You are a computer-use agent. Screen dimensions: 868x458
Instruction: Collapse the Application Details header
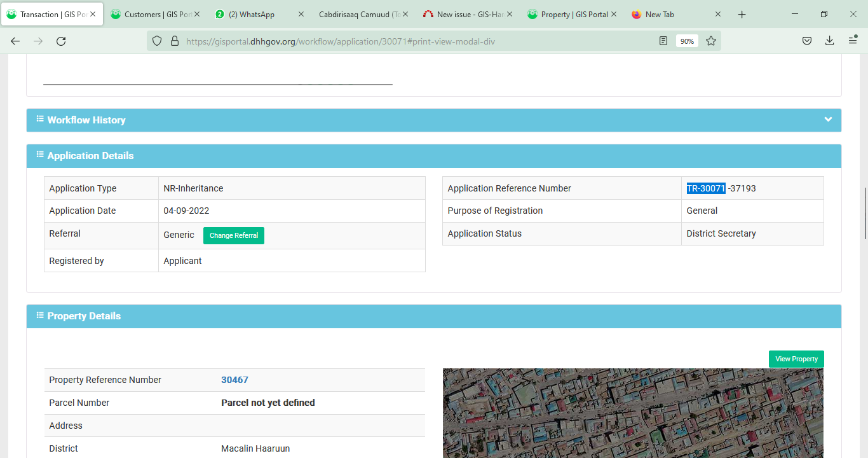(434, 156)
